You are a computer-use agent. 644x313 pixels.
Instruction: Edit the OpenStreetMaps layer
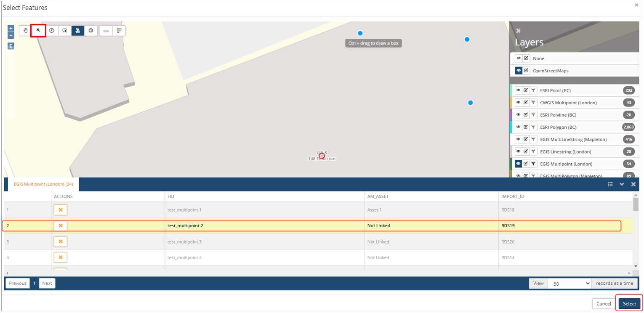526,71
